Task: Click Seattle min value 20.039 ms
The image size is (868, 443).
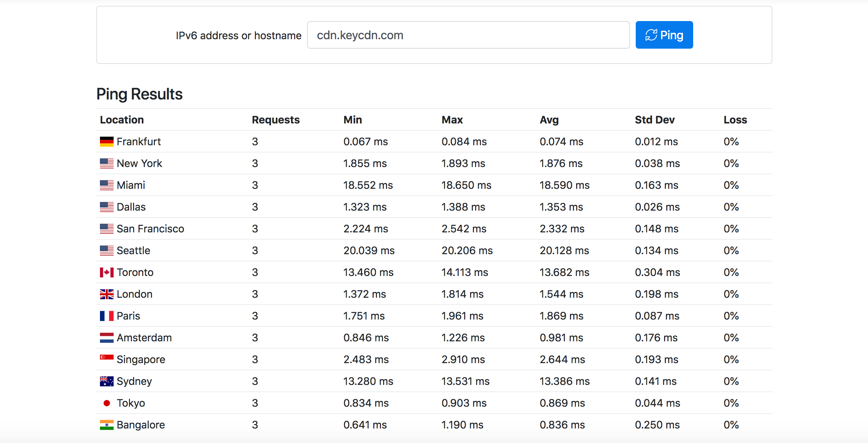Action: pos(369,251)
